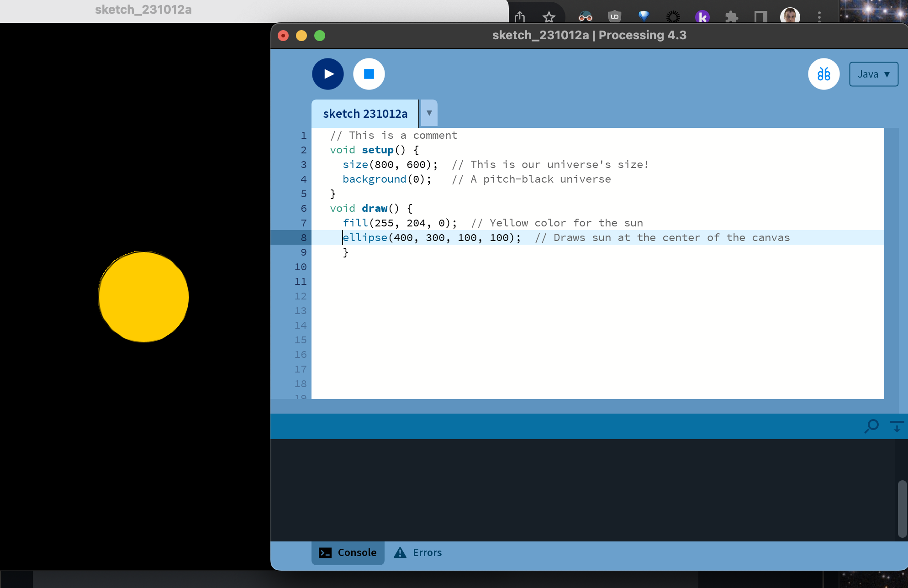
Task: Click line number 8 in the gutter
Action: [x=303, y=237]
